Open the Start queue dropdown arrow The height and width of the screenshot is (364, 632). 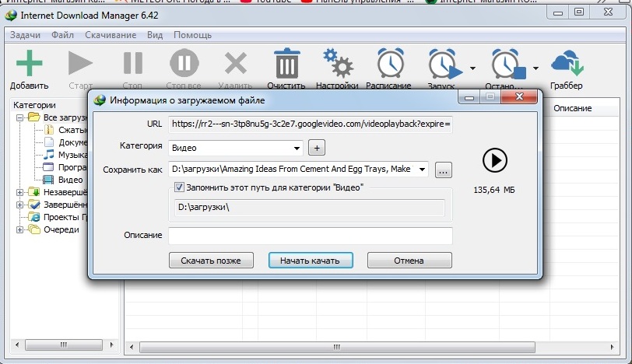click(472, 68)
